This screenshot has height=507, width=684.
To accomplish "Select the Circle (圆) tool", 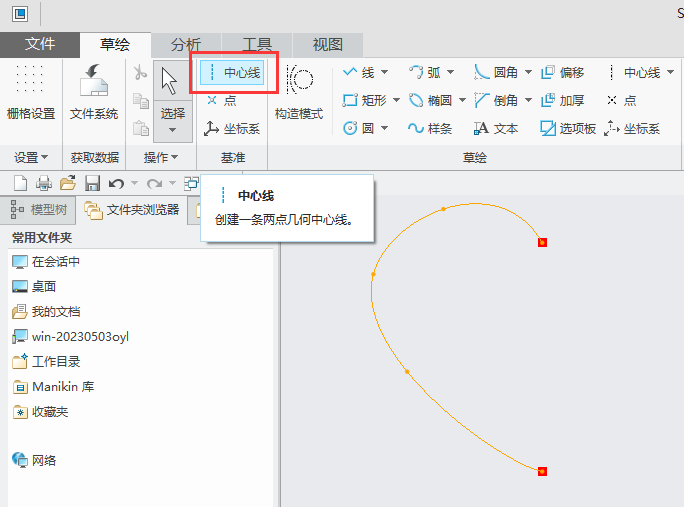I will (359, 128).
